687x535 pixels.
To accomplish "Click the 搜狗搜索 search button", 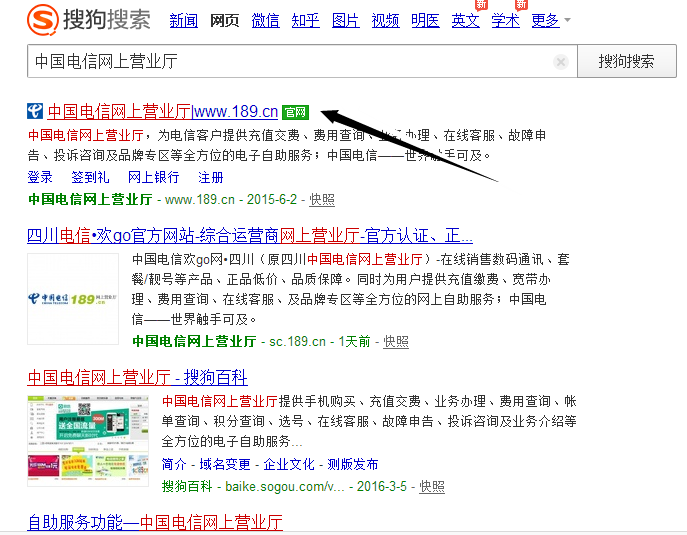I will (x=627, y=61).
